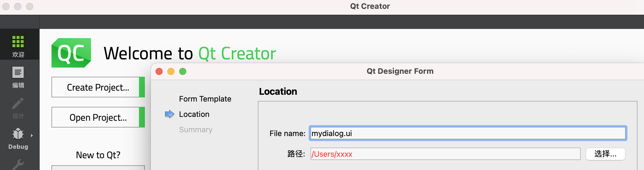Screen dimensions: 644x170
Task: Click the Welcome to Qt Creator heading
Action: tap(190, 53)
